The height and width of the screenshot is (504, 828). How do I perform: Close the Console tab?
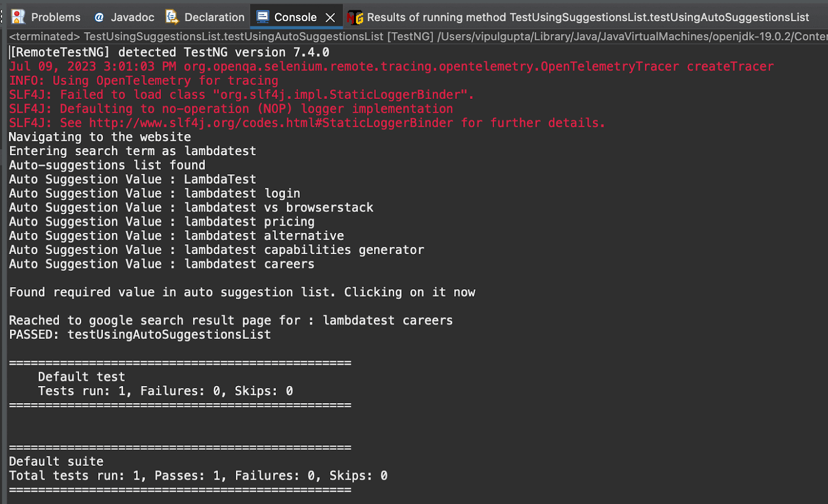coord(331,17)
